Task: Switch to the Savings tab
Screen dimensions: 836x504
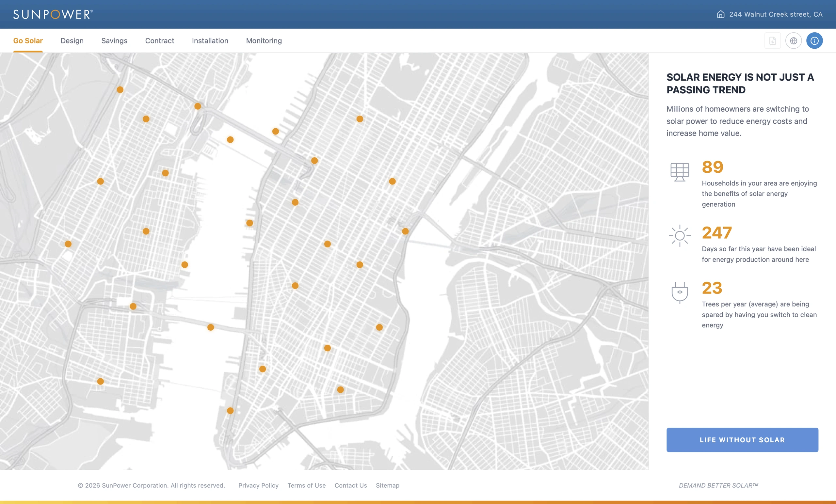Action: tap(114, 41)
